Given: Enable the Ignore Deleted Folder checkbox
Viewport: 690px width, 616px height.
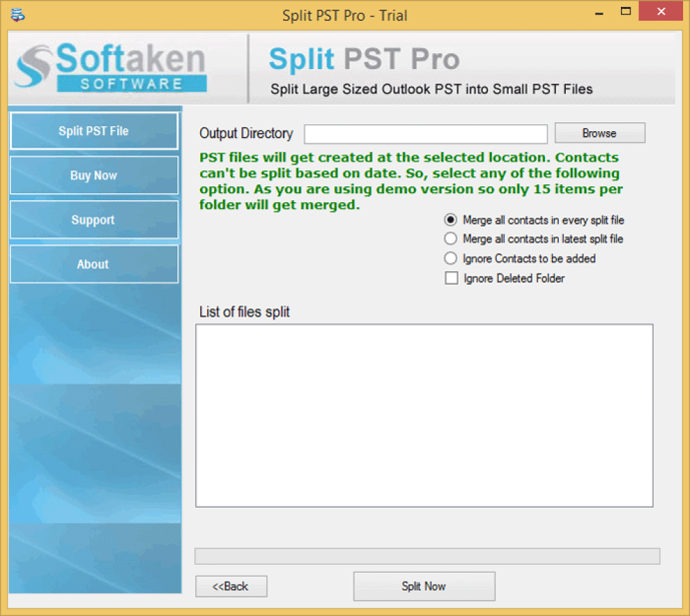Looking at the screenshot, I should click(451, 279).
